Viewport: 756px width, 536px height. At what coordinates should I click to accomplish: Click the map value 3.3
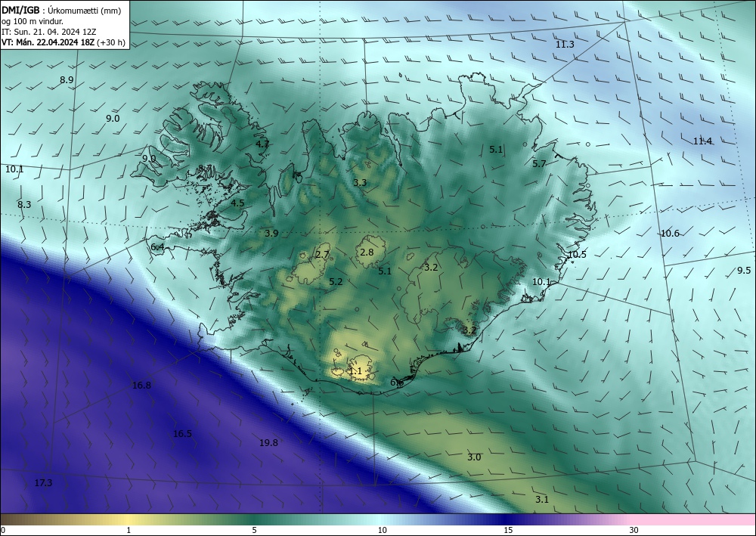tap(360, 183)
